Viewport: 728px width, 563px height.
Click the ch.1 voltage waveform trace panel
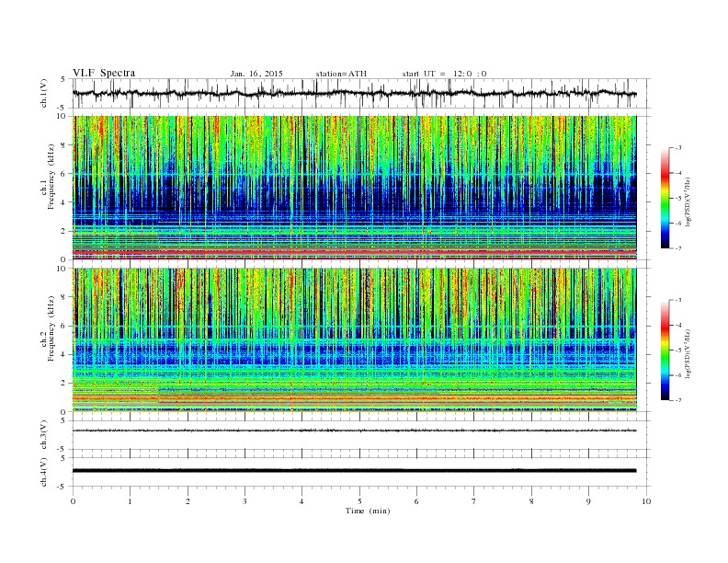[361, 93]
